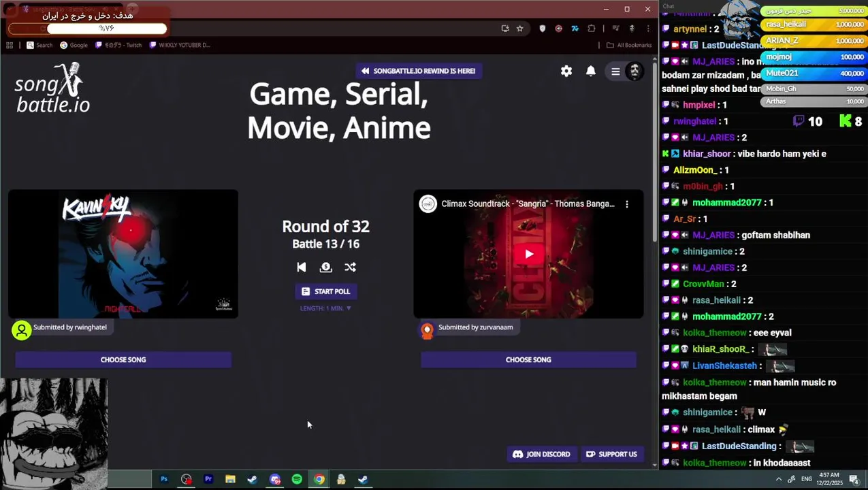868x490 pixels.
Task: Click Support Us button
Action: (611, 454)
